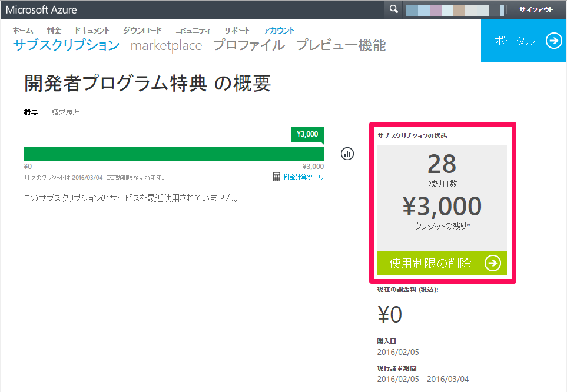Sign out via サインアウト

[536, 10]
